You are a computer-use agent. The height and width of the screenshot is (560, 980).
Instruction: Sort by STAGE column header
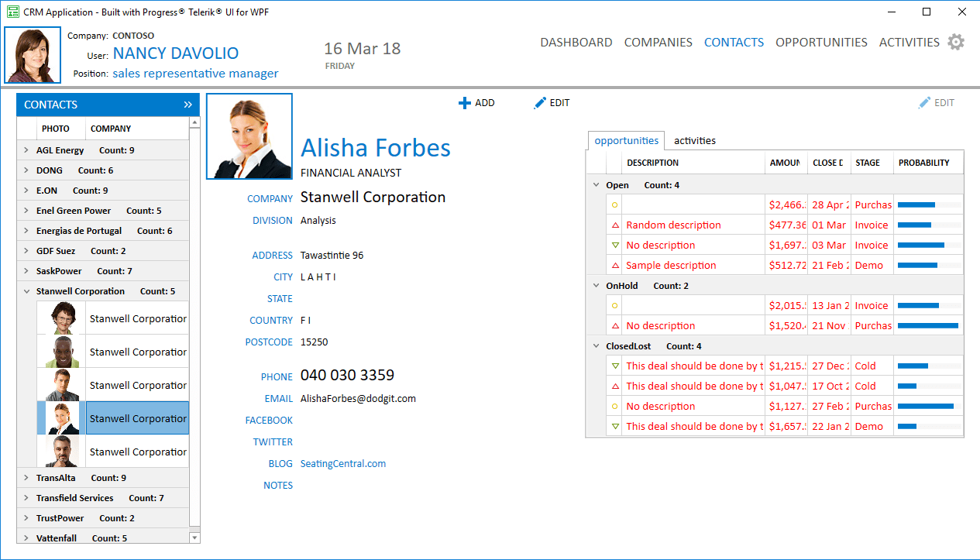coord(872,163)
